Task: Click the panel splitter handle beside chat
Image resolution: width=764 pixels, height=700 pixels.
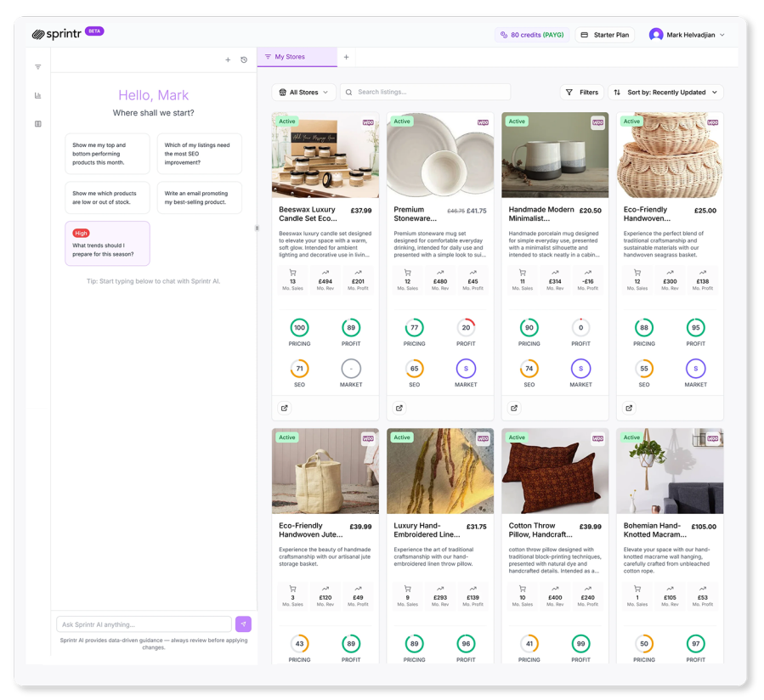Action: [257, 228]
